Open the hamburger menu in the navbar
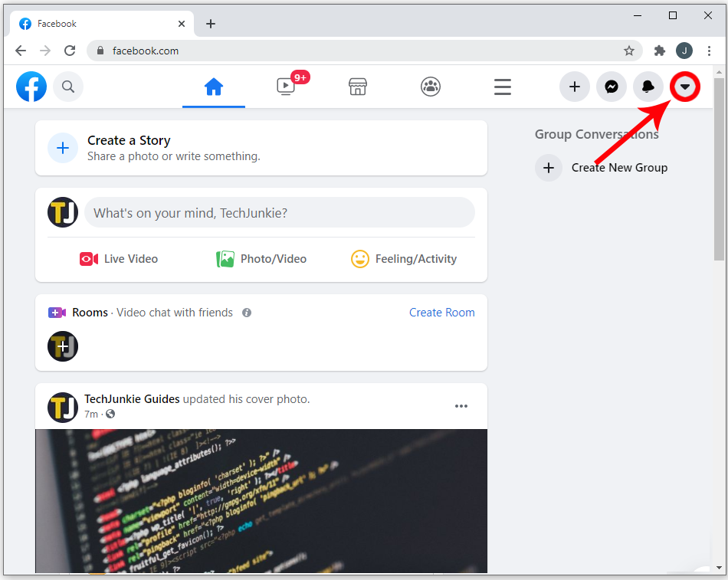The width and height of the screenshot is (728, 580). tap(503, 87)
